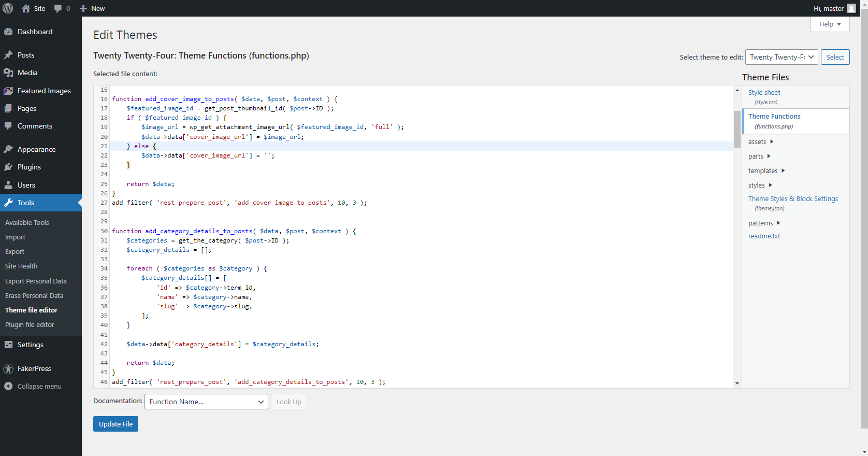868x456 pixels.
Task: Open the Plugins menu icon
Action: click(8, 167)
